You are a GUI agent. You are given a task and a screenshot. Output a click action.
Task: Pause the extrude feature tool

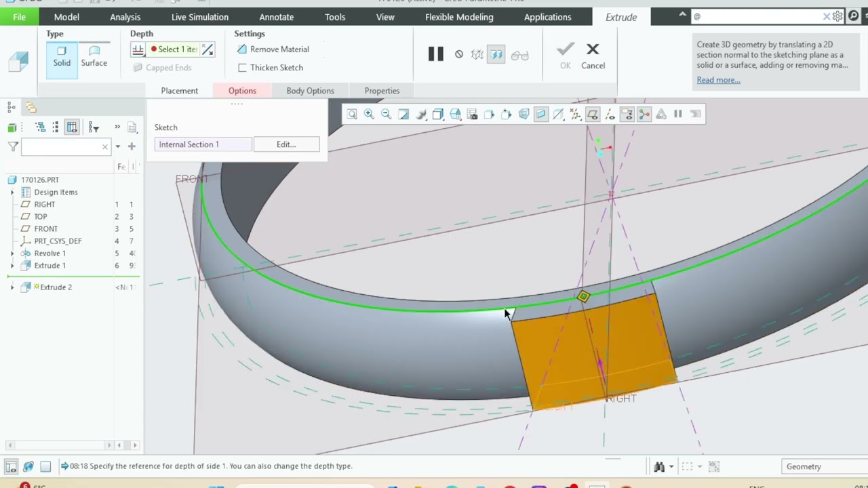436,54
